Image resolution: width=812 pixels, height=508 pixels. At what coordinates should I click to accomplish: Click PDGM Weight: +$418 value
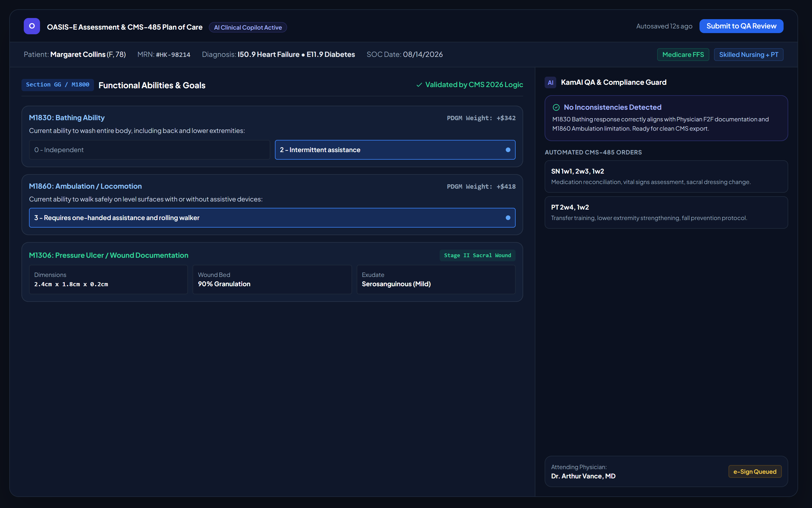[481, 186]
